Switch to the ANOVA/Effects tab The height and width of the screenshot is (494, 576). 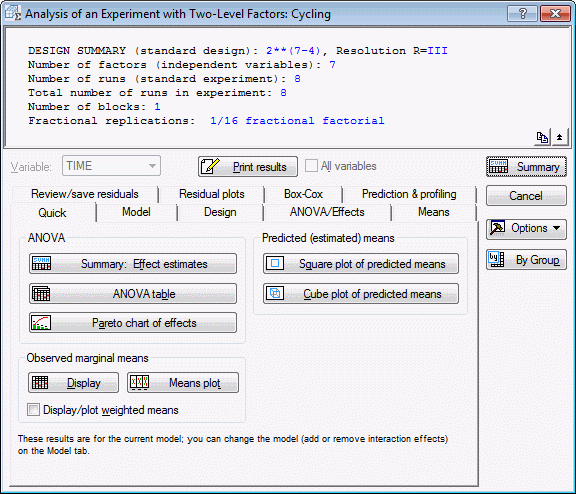pos(327,212)
